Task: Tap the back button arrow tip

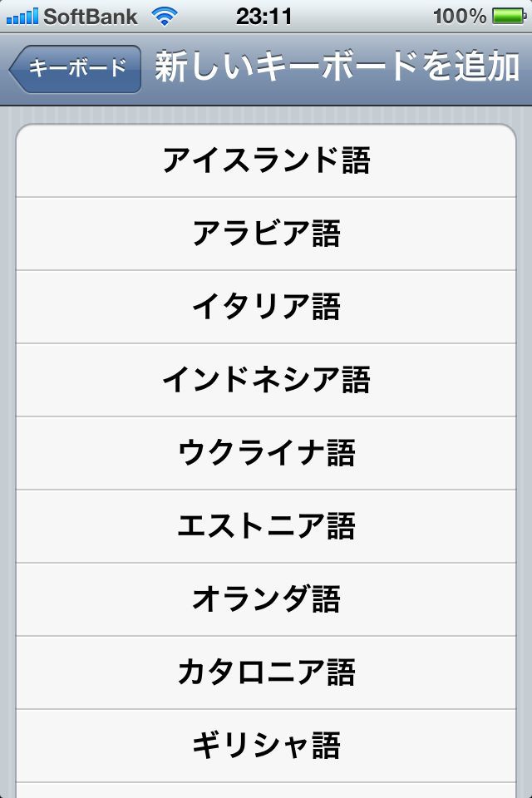Action: coord(14,69)
